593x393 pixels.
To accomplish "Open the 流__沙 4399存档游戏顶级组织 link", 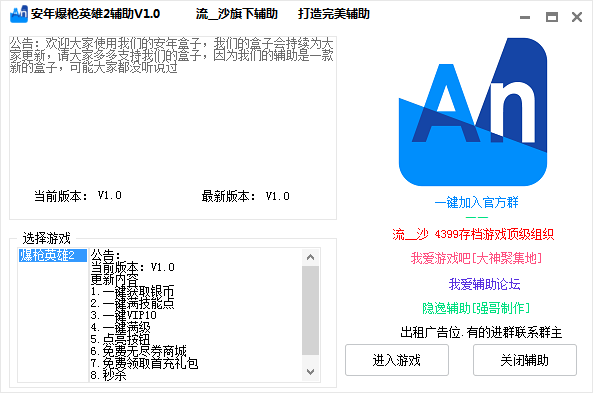I will [x=473, y=235].
